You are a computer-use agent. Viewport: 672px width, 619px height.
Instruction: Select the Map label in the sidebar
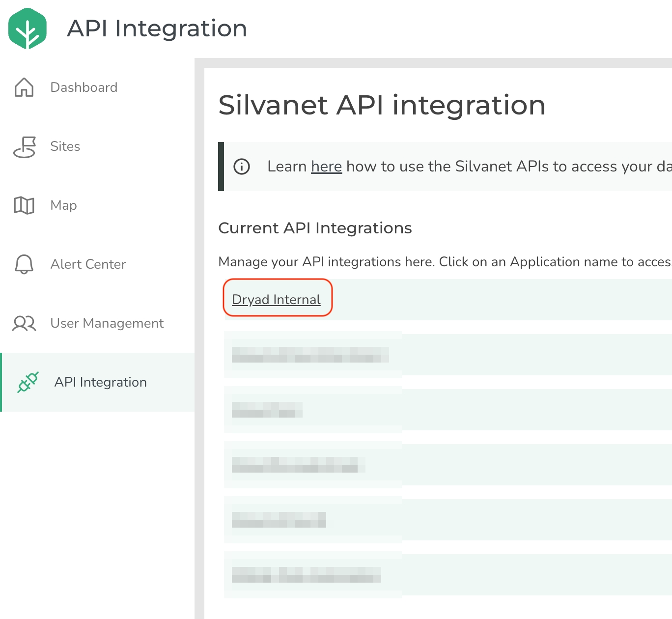pos(64,205)
